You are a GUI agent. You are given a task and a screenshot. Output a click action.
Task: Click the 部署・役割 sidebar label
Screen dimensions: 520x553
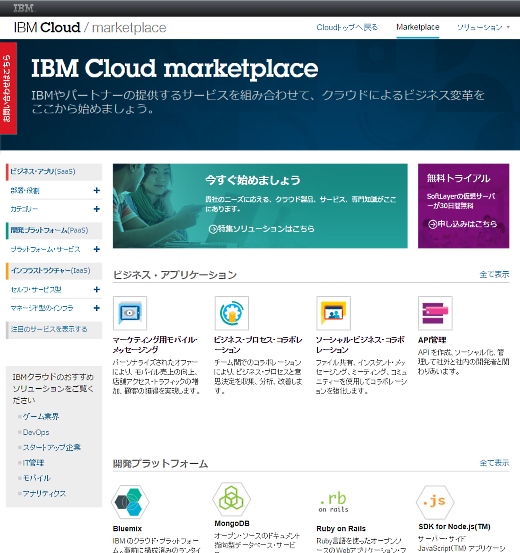25,191
